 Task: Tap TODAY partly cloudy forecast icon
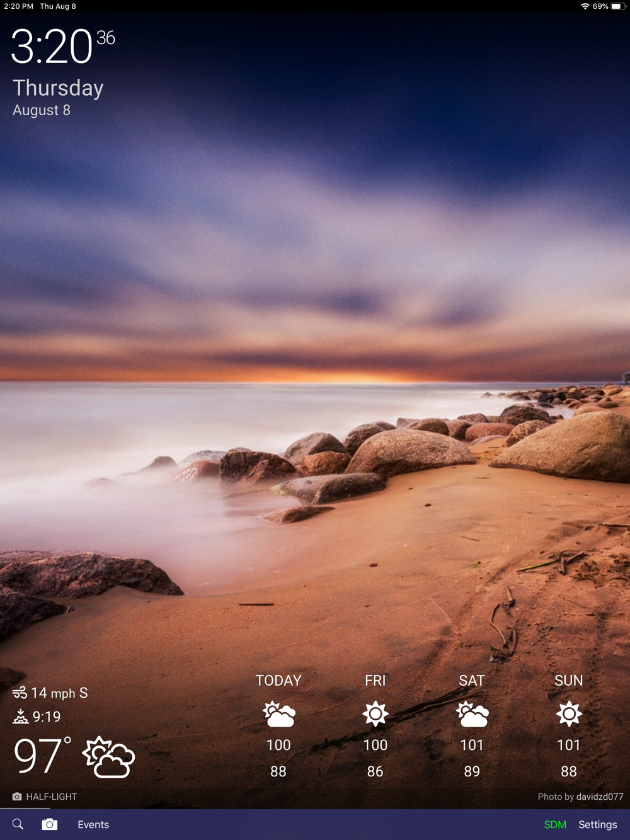pos(278,714)
